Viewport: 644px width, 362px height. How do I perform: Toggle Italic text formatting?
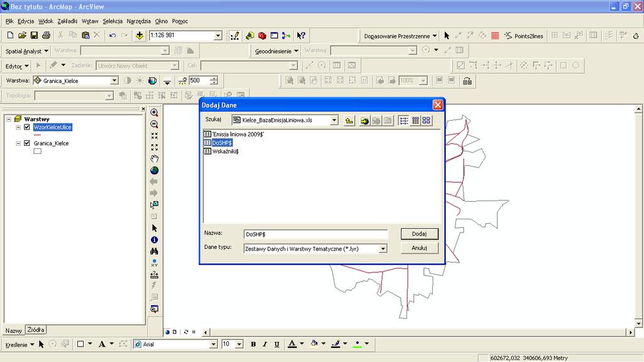tap(265, 344)
